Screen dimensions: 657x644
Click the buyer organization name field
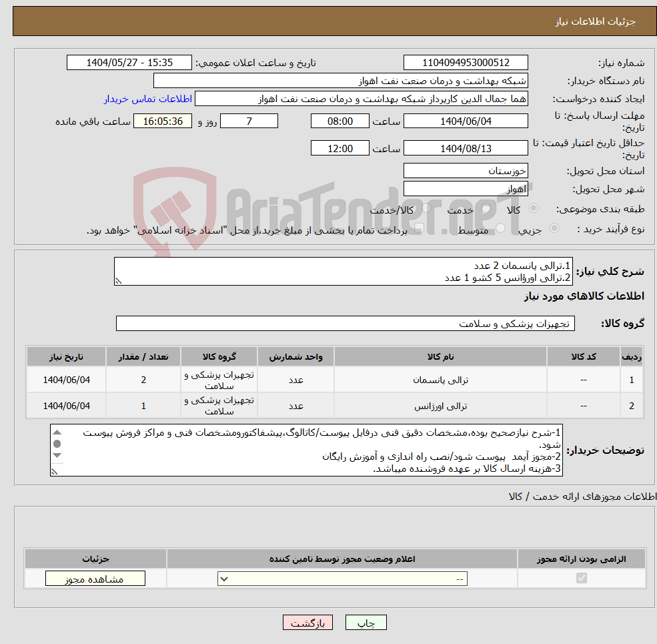(341, 81)
